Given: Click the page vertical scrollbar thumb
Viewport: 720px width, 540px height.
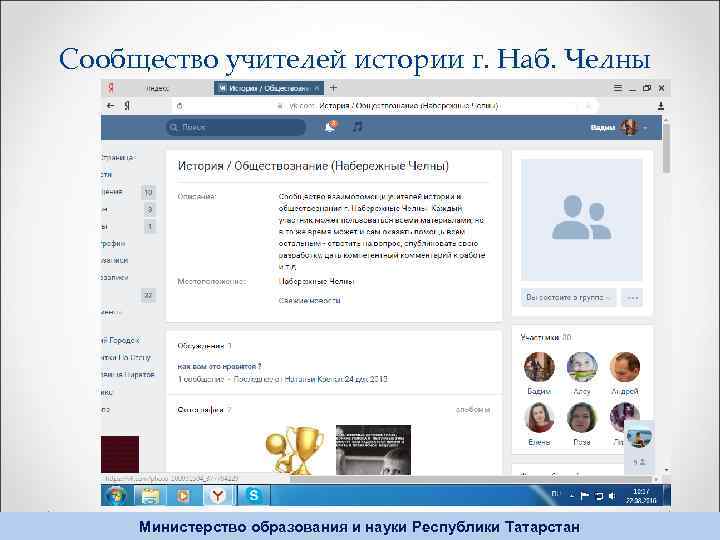Looking at the screenshot, I should [x=666, y=147].
